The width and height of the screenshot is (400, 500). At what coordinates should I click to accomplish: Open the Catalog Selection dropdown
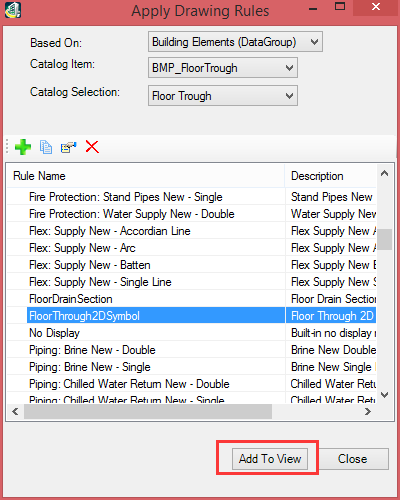tap(223, 96)
